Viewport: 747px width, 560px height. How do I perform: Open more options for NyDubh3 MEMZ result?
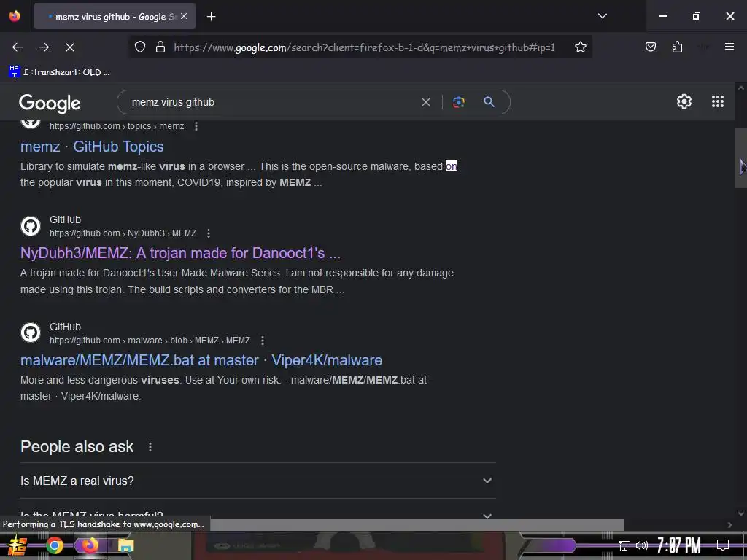(208, 233)
